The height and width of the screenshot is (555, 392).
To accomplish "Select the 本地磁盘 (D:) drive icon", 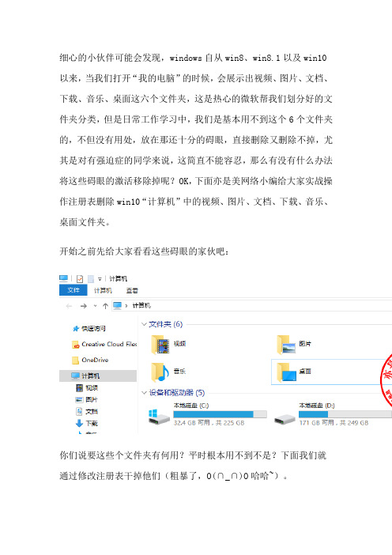I will pyautogui.click(x=285, y=420).
